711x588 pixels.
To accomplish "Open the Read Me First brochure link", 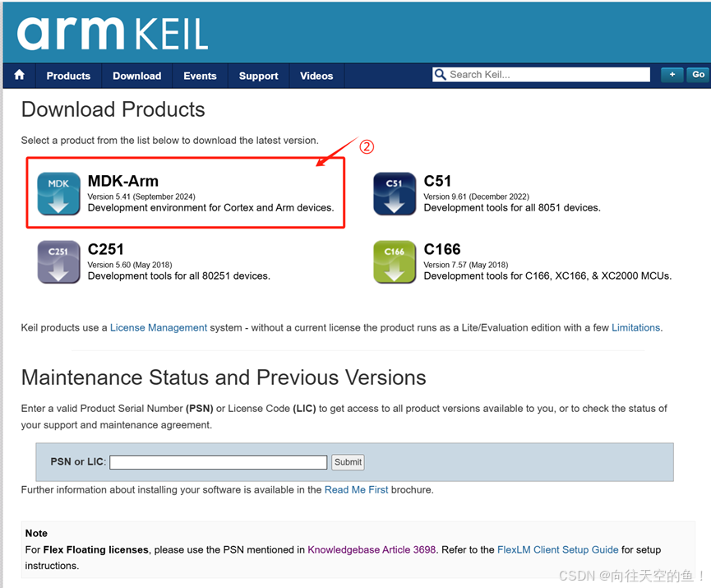I will pyautogui.click(x=357, y=489).
